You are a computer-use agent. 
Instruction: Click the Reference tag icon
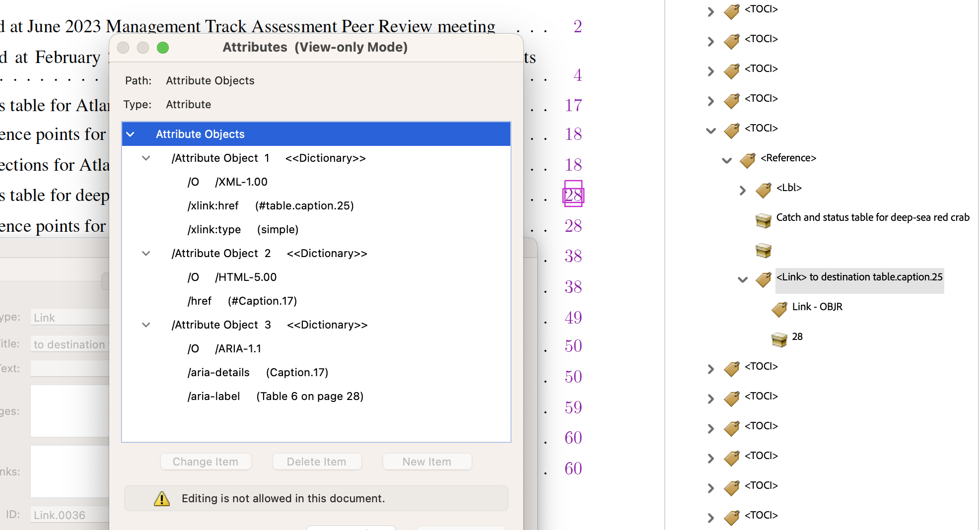click(x=747, y=160)
